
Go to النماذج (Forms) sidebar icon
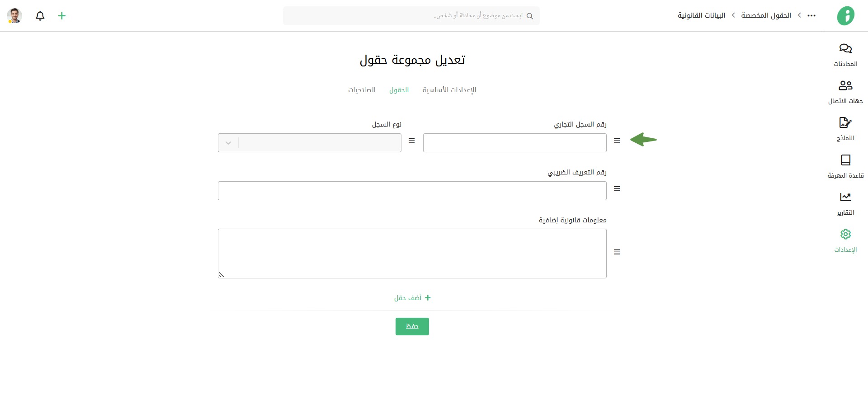(845, 123)
